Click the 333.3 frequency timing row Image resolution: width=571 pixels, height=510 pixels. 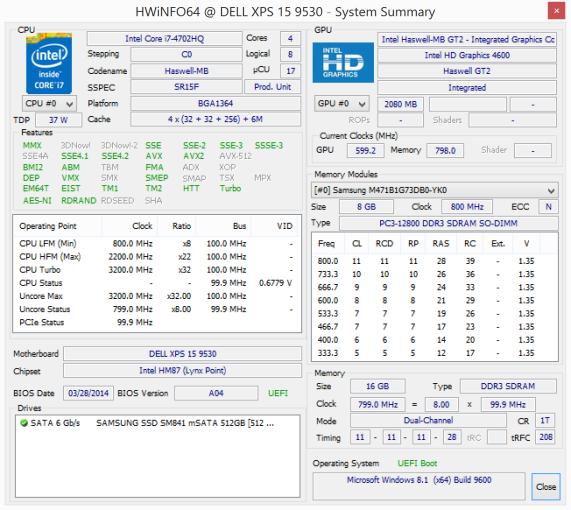tap(434, 353)
